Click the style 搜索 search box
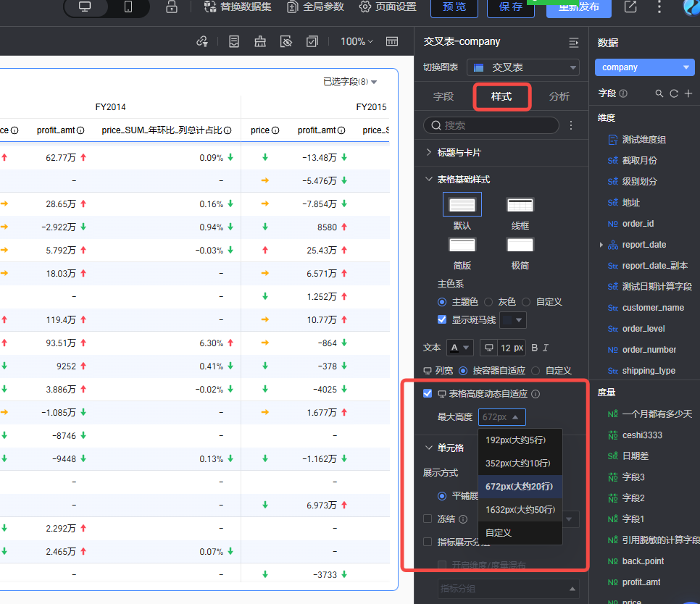 coord(491,125)
